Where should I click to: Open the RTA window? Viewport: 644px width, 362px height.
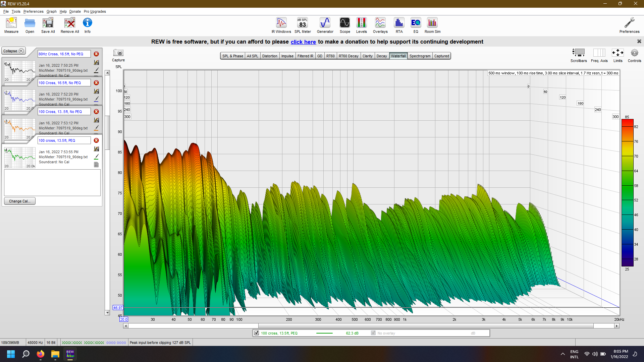coord(399,25)
